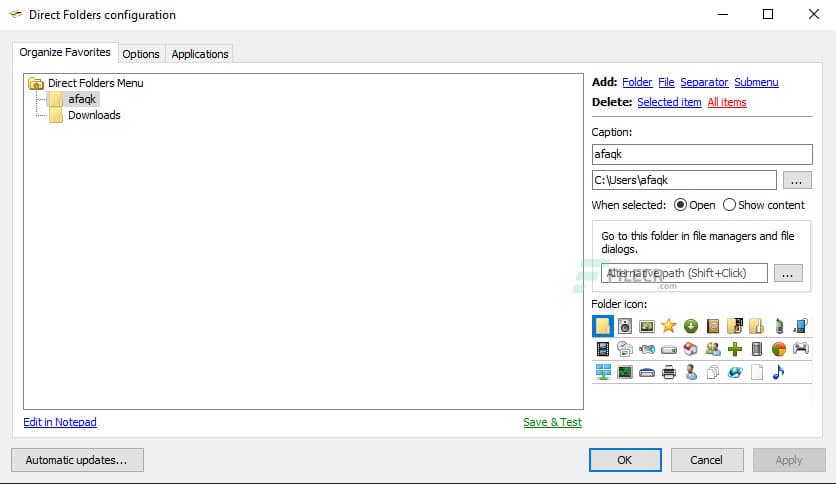Switch to the Options tab
The image size is (836, 484).
[141, 54]
